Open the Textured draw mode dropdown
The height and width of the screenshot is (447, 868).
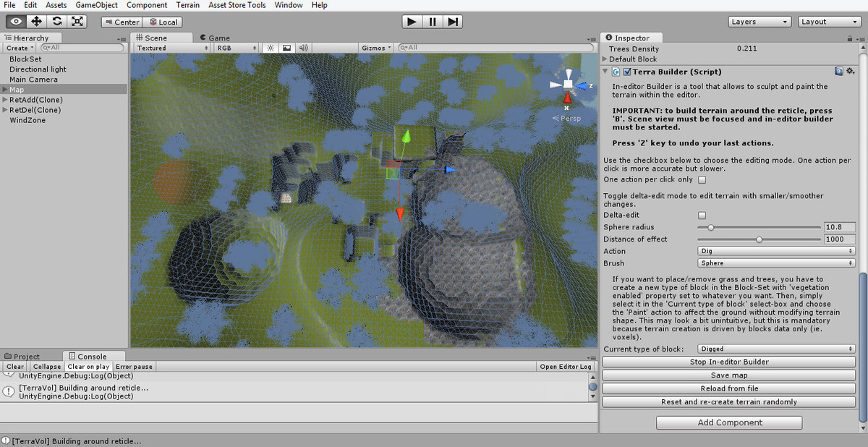(x=172, y=48)
